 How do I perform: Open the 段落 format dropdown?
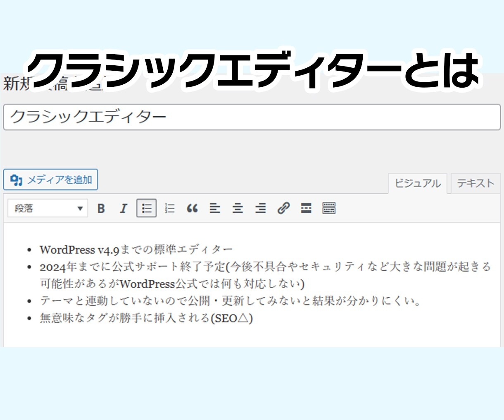point(48,208)
